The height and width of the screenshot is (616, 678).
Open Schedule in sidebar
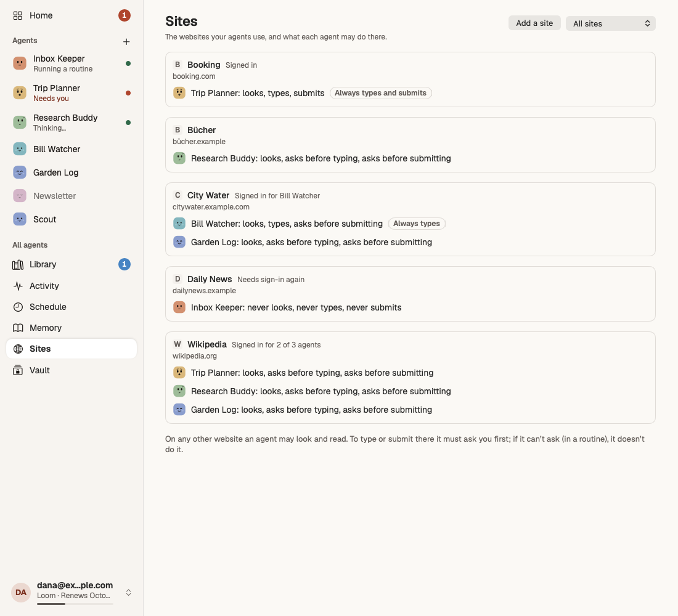[x=71, y=307]
